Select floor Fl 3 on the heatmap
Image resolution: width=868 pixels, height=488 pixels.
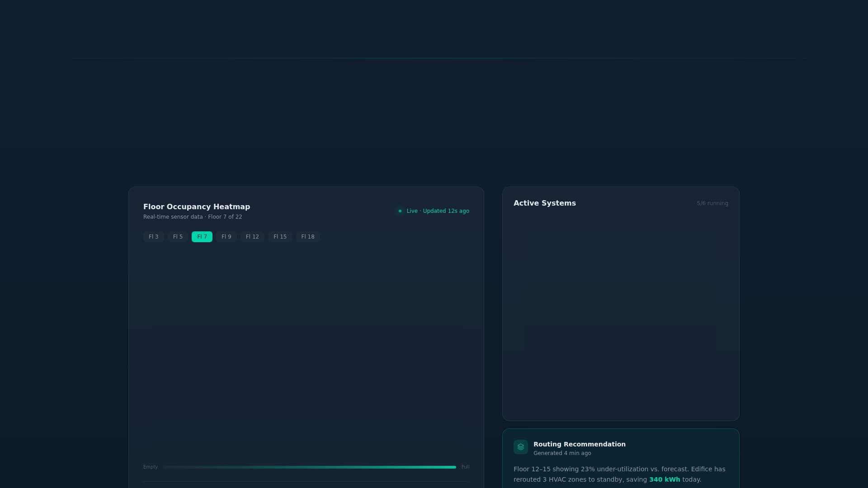tap(153, 236)
